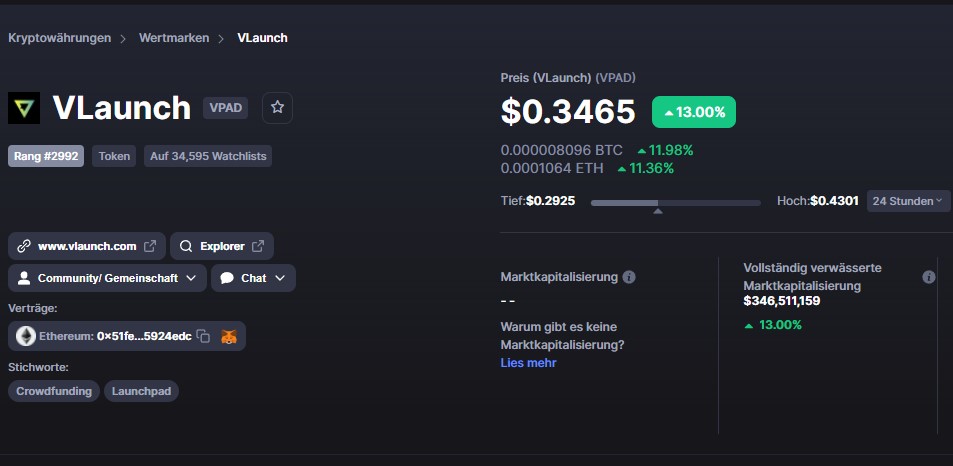Add VLaunch to watchlist with star icon
The height and width of the screenshot is (466, 953).
(x=277, y=108)
